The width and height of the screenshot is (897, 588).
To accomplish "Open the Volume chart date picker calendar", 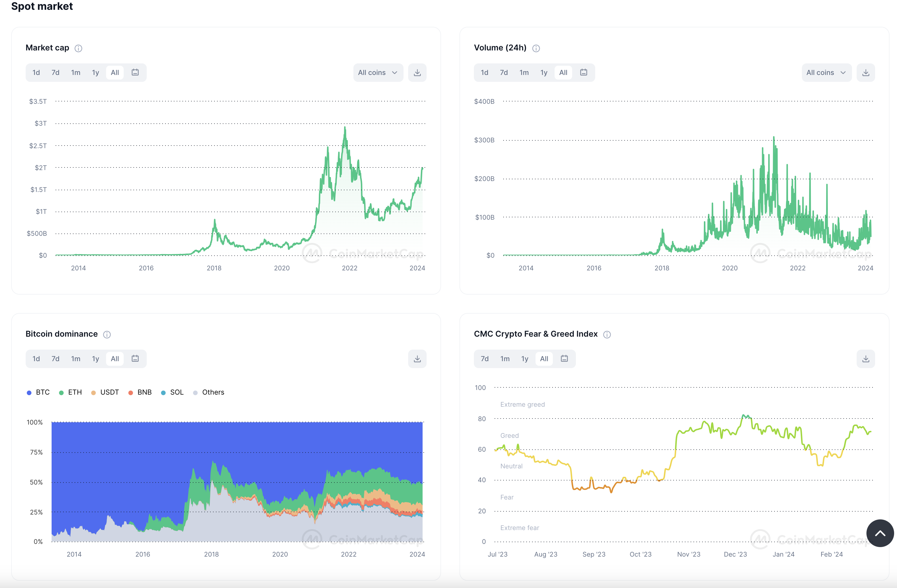I will click(x=583, y=72).
